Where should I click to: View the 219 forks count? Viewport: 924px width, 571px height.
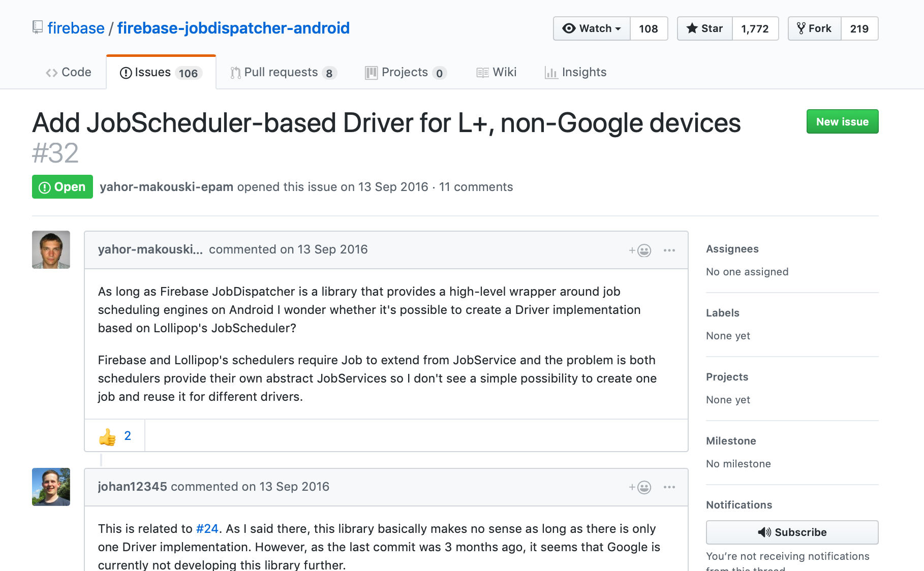(x=859, y=28)
